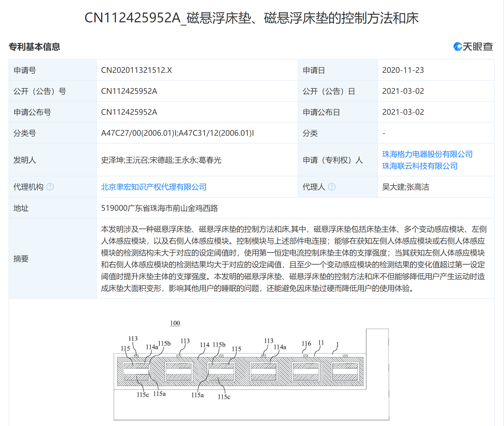The image size is (504, 426).
Task: Select agent names 吴大建;张高洁
Action: coord(406,187)
